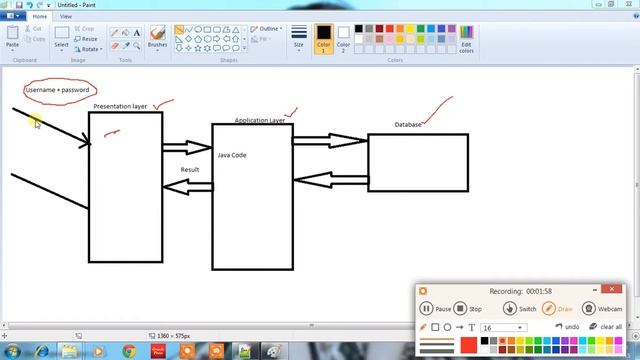
Task: Expand the Shapes gallery more arrow
Action: tap(244, 48)
